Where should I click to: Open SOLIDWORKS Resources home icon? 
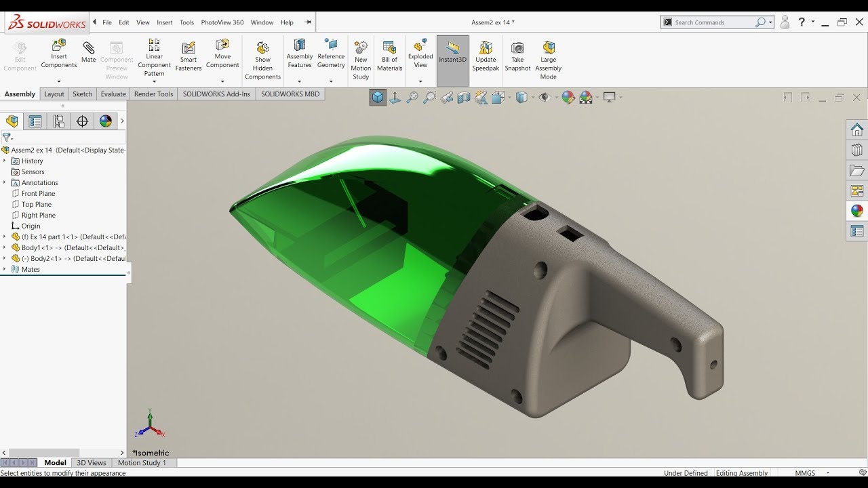(857, 129)
